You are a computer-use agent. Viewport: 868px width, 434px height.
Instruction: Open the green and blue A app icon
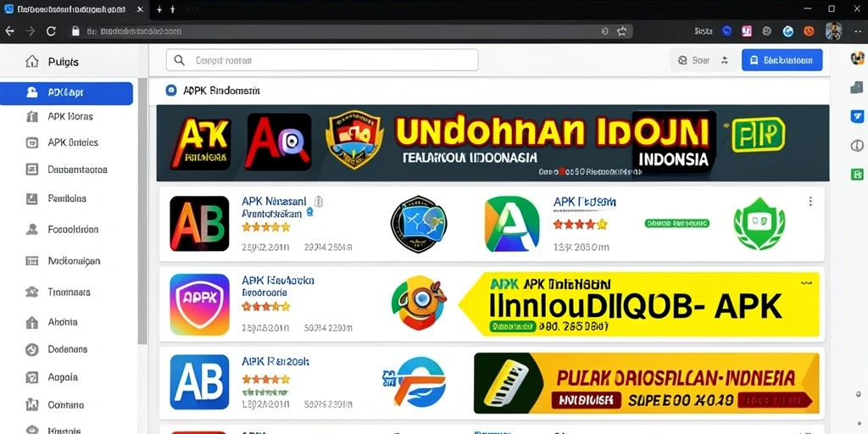pyautogui.click(x=512, y=224)
